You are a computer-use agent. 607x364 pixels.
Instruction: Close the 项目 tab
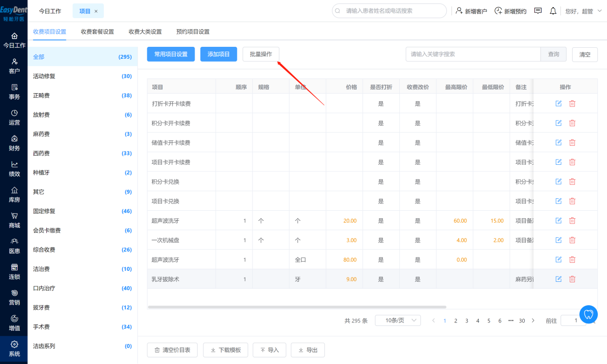coord(96,11)
